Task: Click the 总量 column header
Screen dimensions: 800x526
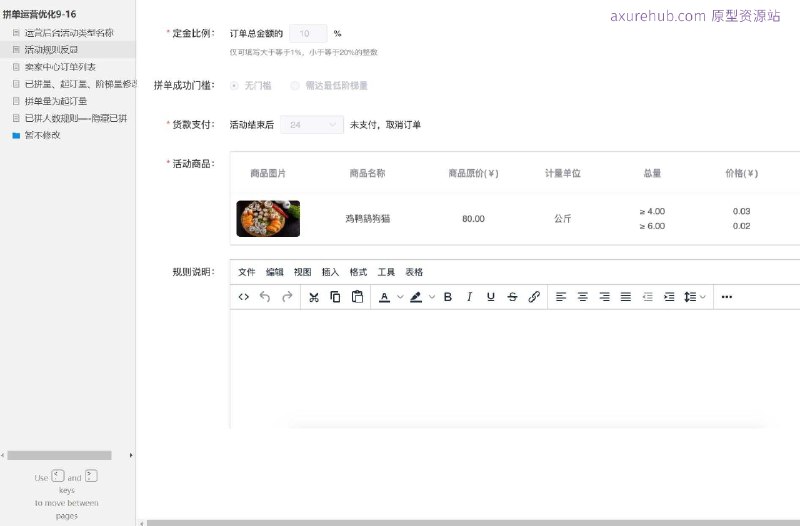Action: click(652, 173)
